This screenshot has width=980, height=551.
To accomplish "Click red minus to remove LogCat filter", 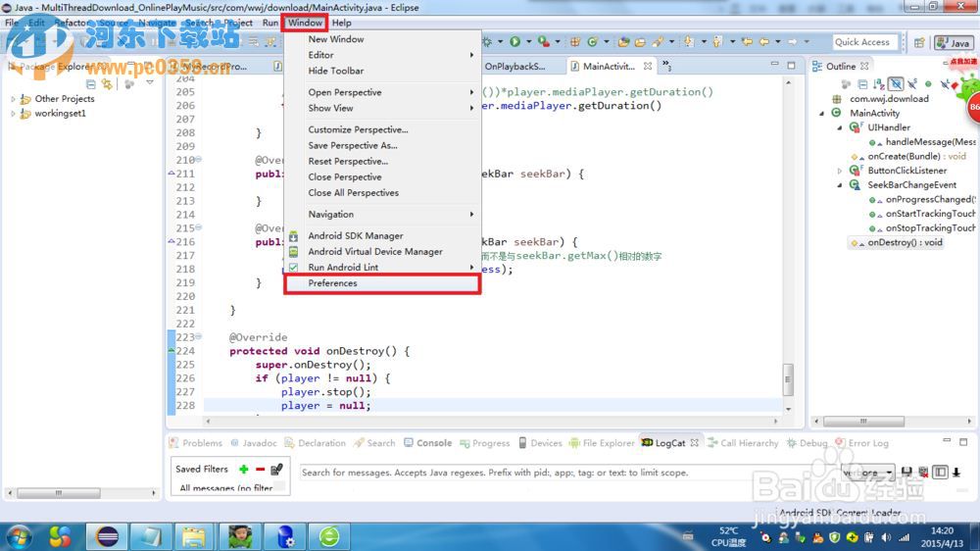I will coord(260,469).
